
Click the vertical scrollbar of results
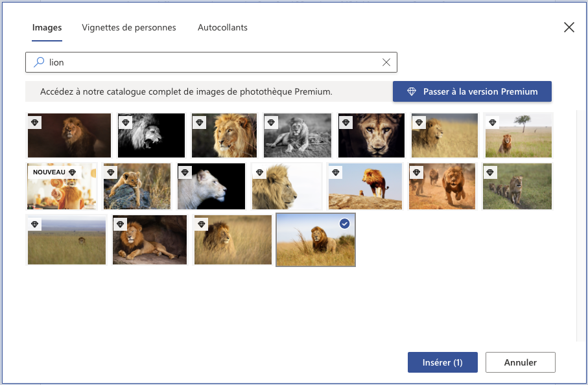click(x=578, y=226)
